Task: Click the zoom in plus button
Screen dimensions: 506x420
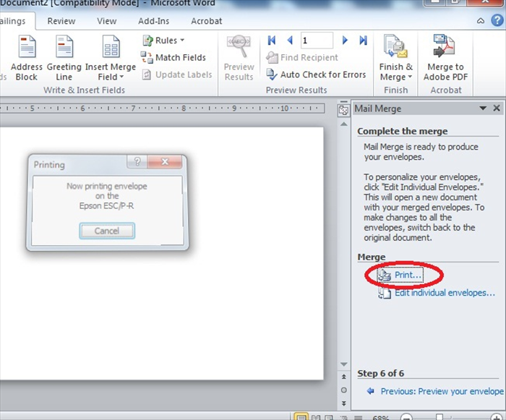Action: coord(497,417)
